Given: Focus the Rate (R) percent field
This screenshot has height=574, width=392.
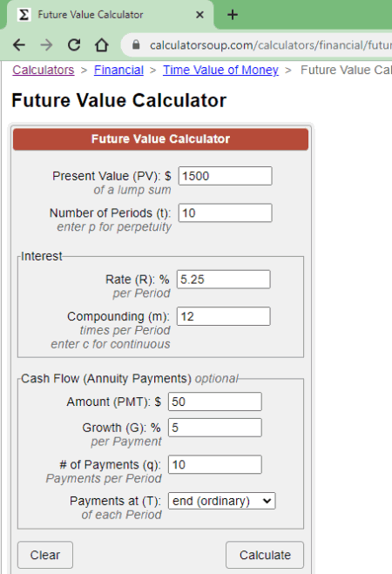Looking at the screenshot, I should point(224,280).
